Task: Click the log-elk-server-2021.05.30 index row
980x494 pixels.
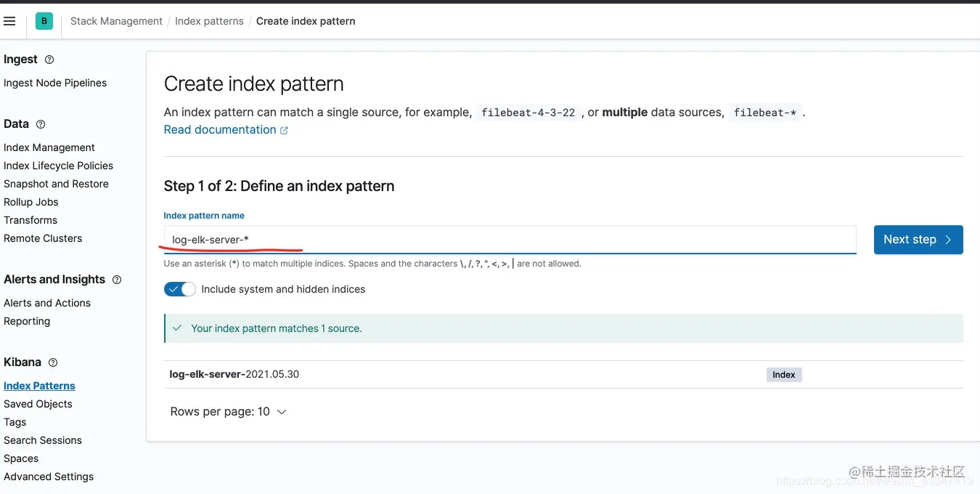Action: [563, 375]
